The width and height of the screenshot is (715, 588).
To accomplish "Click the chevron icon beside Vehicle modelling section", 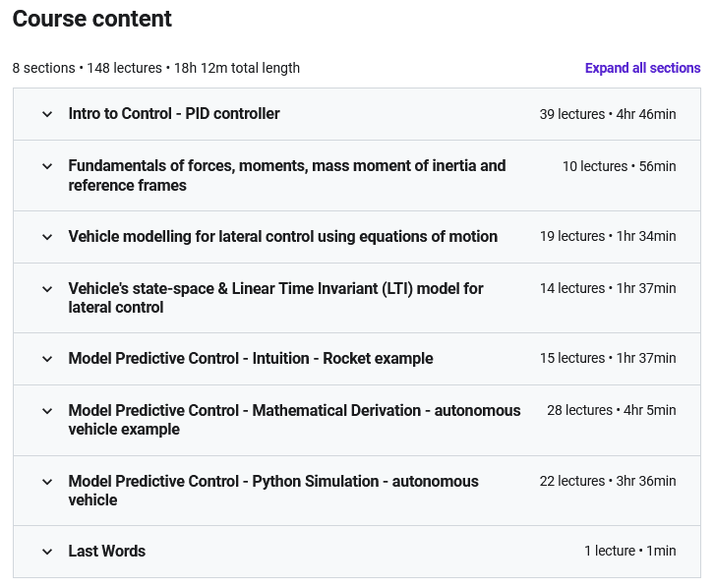I will (47, 237).
